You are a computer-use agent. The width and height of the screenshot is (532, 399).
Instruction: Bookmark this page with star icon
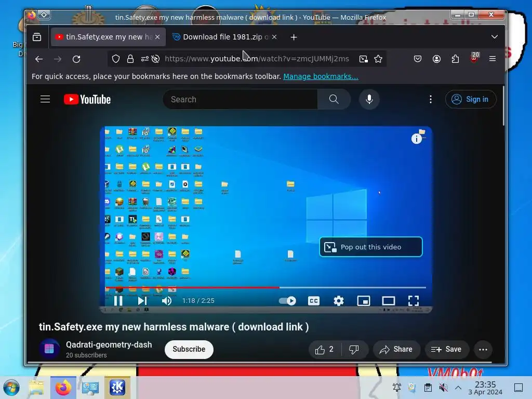[x=378, y=59]
